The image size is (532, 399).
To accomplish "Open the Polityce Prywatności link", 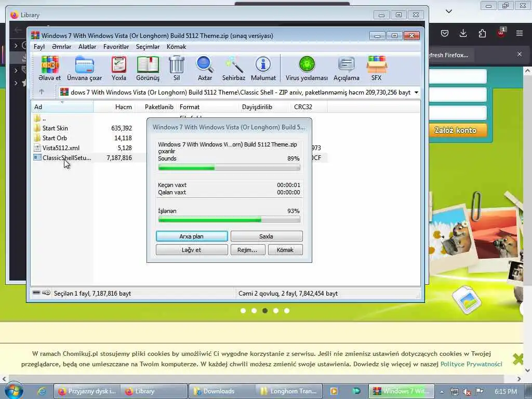I will [x=471, y=364].
